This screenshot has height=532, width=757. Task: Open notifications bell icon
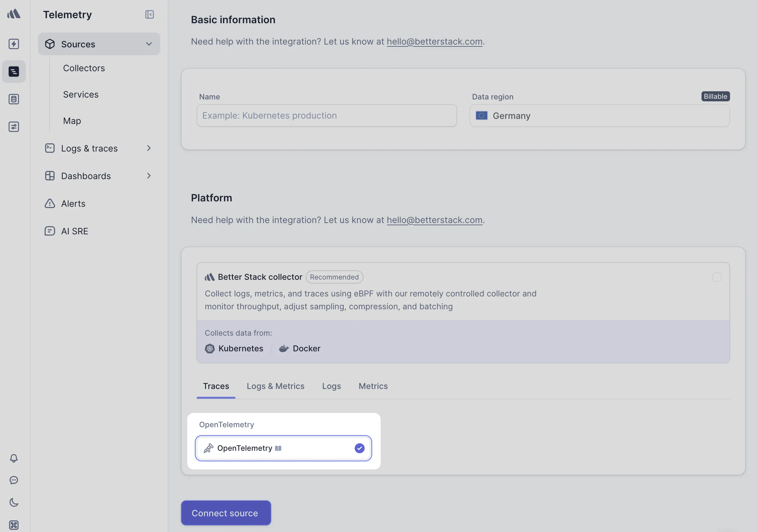pyautogui.click(x=14, y=458)
